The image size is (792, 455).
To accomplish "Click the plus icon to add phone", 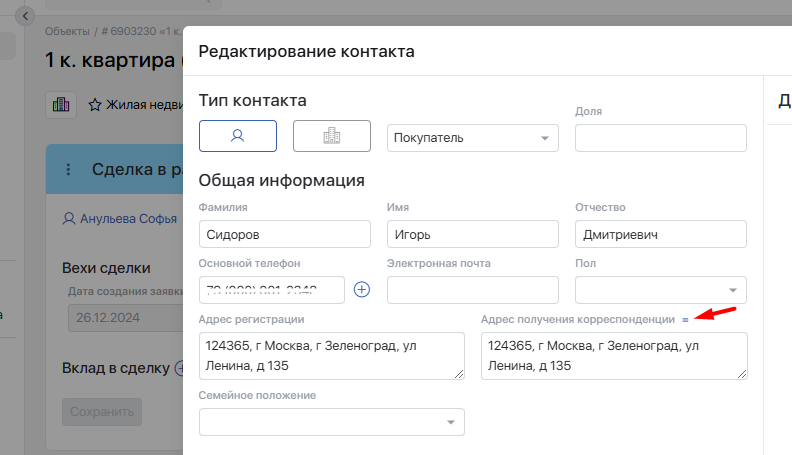I will [362, 290].
